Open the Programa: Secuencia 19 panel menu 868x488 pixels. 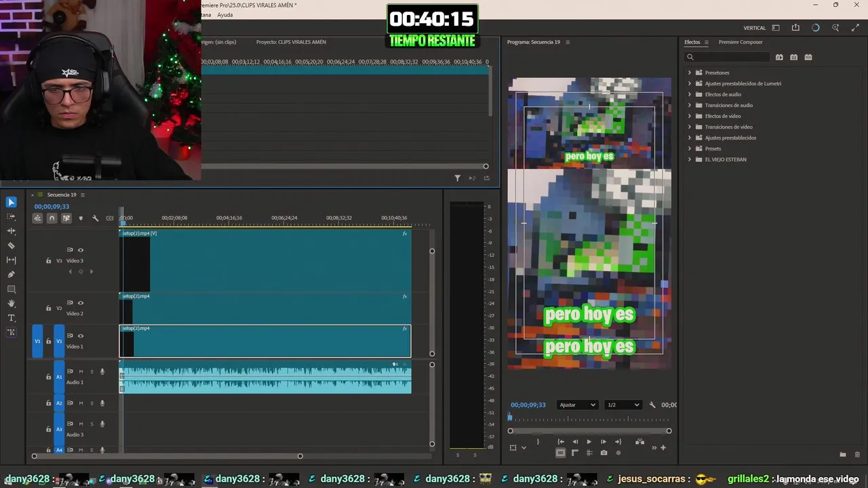coord(568,42)
